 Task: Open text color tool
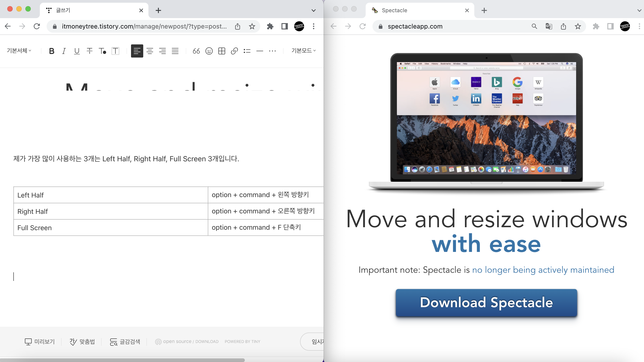coord(102,51)
